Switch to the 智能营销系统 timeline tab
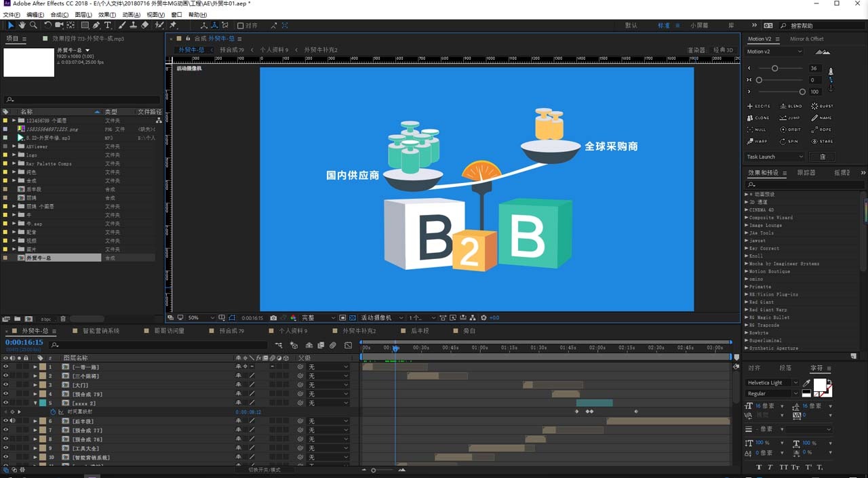This screenshot has width=868, height=478. 101,331
